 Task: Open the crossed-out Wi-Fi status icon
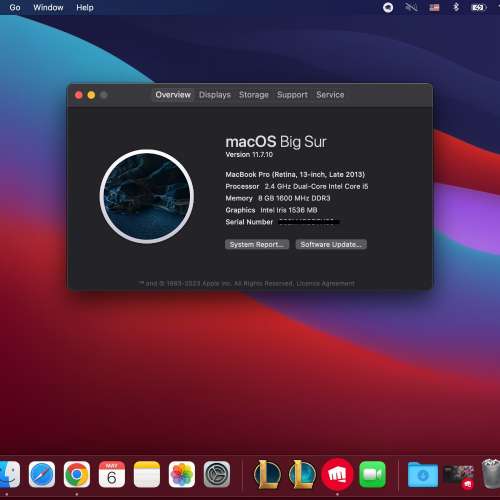411,7
